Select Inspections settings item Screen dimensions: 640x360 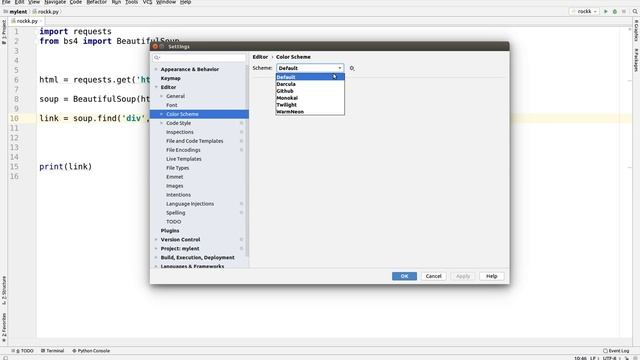(x=180, y=132)
